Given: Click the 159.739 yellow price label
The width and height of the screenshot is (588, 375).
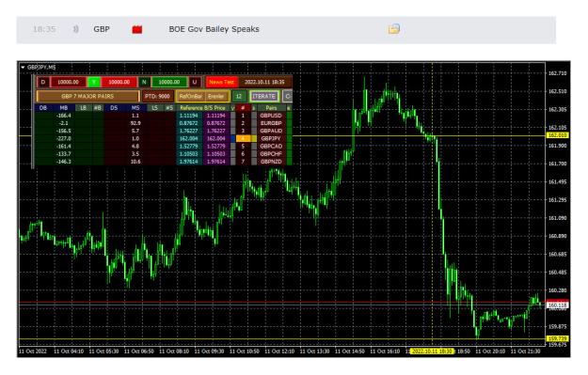Looking at the screenshot, I should click(x=558, y=338).
